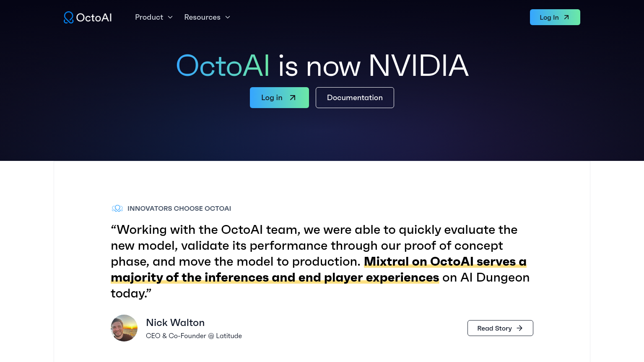Viewport: 644px width, 362px height.
Task: Select Resources in the navigation bar
Action: [203, 17]
